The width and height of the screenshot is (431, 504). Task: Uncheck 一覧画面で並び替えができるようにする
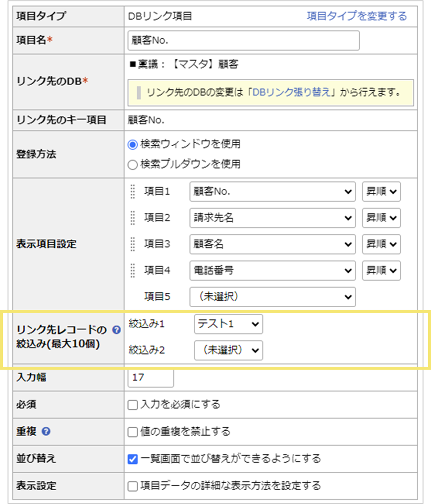click(x=132, y=459)
